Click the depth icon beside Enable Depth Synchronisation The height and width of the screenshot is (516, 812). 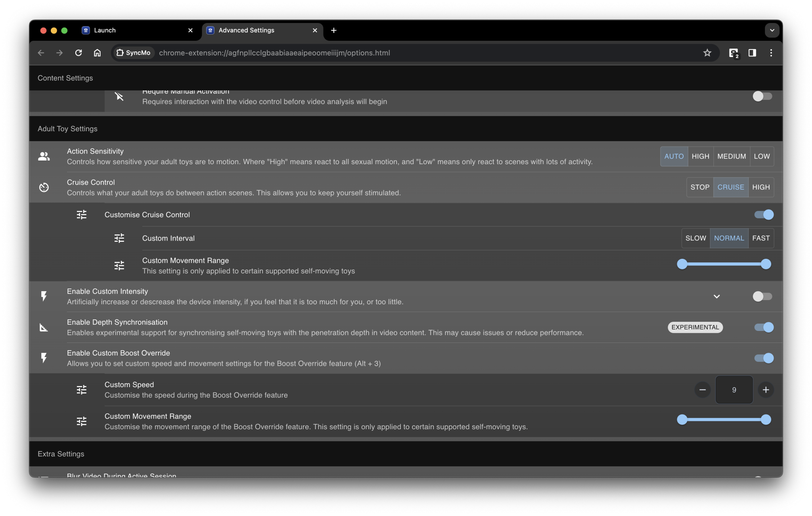point(44,327)
